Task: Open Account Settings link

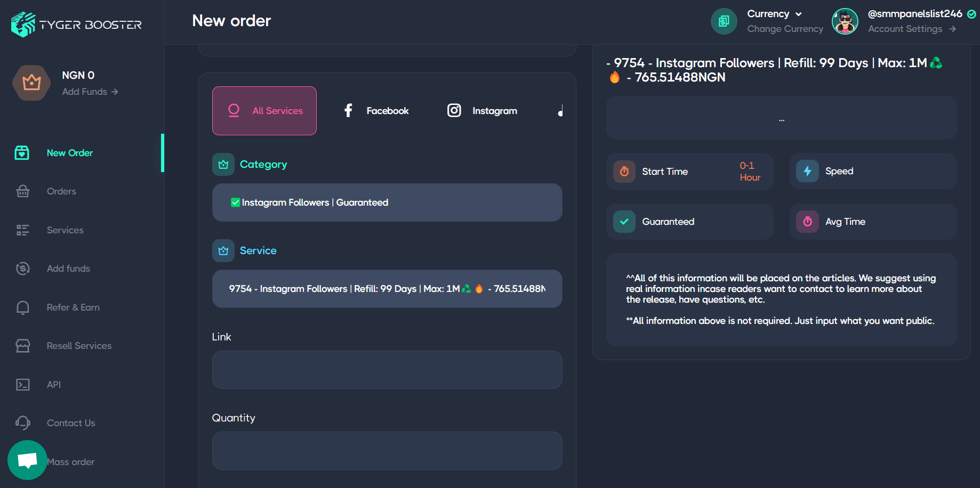Action: [911, 29]
